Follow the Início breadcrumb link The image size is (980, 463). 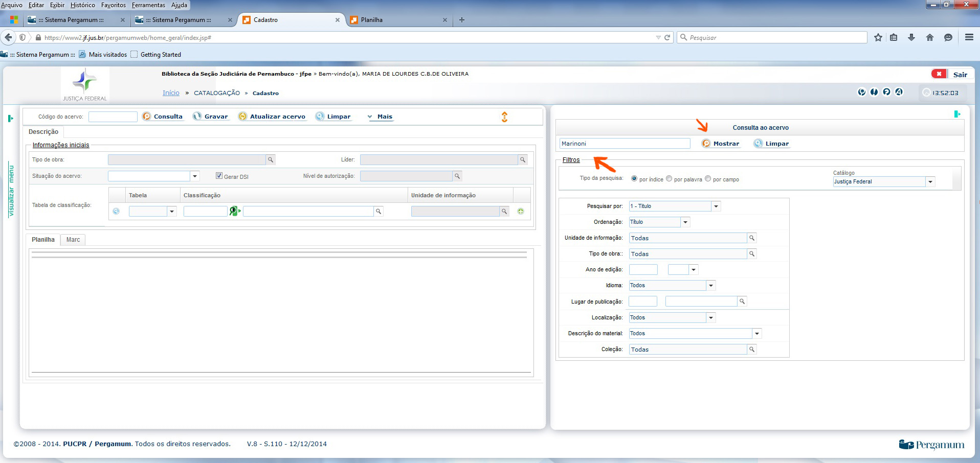point(171,93)
